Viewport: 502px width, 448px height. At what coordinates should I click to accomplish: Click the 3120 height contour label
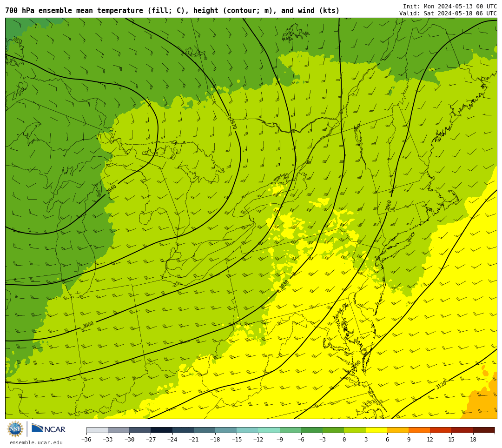[441, 385]
